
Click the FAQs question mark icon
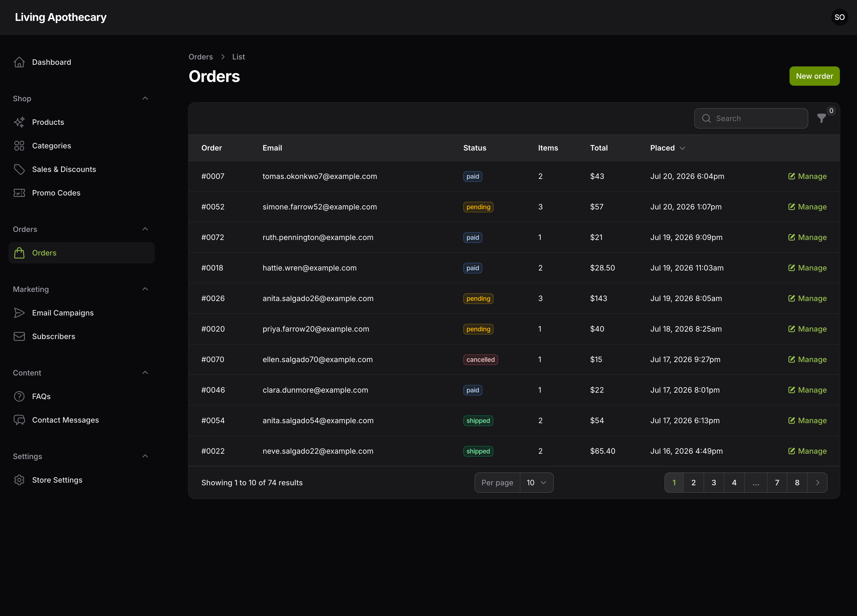click(19, 396)
